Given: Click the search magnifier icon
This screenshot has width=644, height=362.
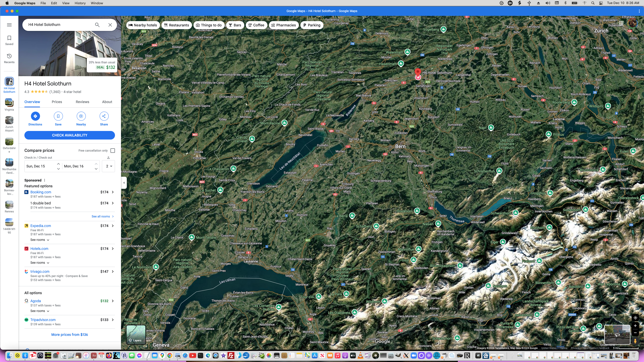Looking at the screenshot, I should coord(97,25).
